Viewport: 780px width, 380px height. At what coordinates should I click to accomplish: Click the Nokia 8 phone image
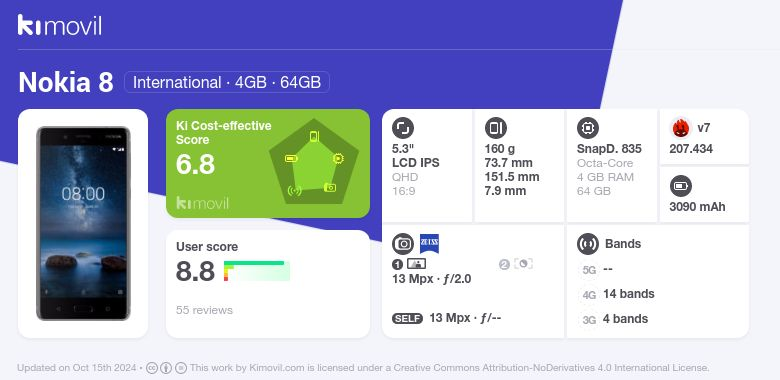[83, 223]
